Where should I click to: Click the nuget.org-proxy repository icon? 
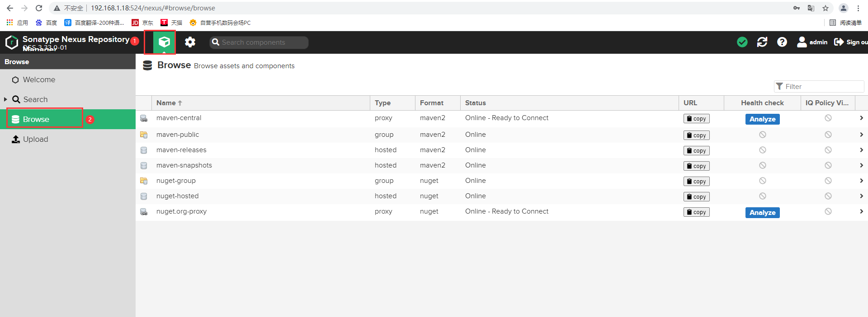[144, 212]
